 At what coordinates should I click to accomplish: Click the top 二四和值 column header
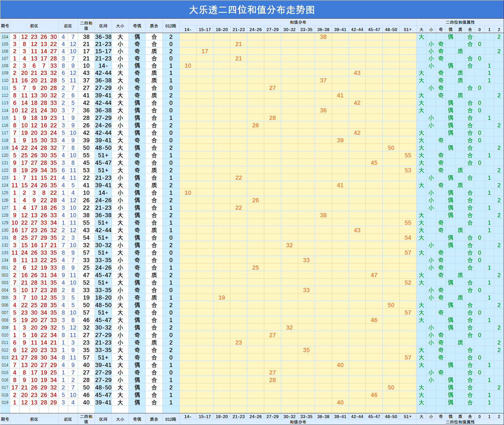pos(86,26)
